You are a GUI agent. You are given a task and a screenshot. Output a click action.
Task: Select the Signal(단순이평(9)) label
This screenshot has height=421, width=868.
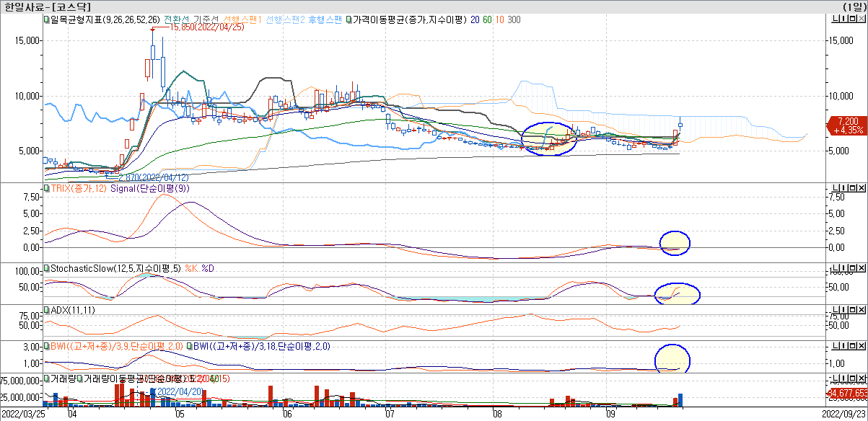149,189
